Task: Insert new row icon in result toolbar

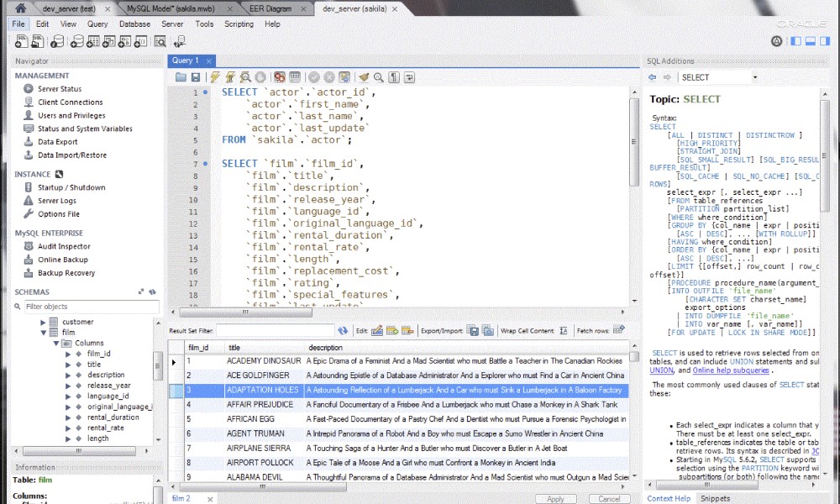Action: (x=392, y=330)
